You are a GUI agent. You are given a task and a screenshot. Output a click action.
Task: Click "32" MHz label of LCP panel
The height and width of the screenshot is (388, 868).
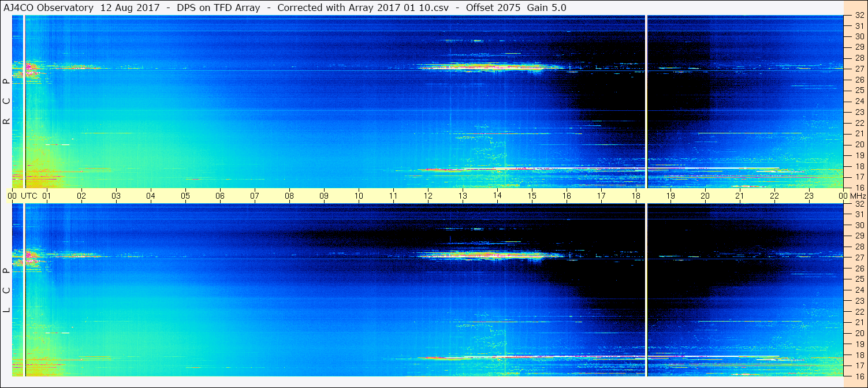click(x=859, y=204)
